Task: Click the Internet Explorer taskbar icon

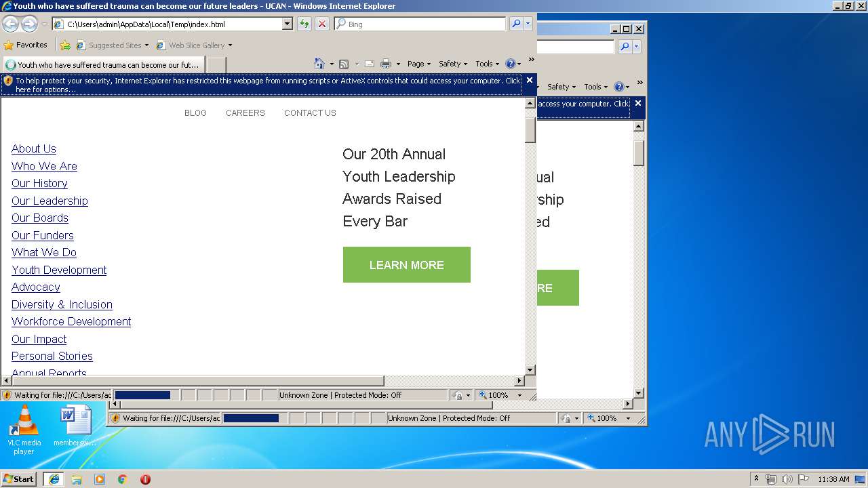Action: coord(54,479)
